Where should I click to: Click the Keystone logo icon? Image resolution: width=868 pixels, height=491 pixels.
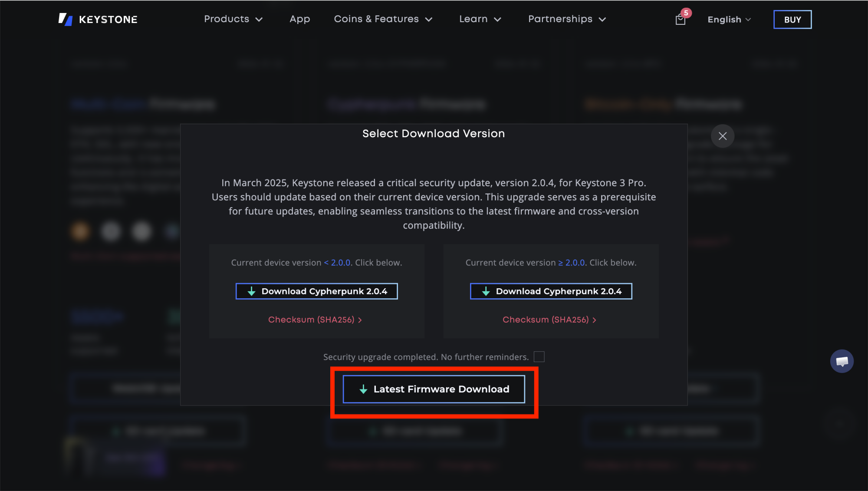[x=65, y=19]
